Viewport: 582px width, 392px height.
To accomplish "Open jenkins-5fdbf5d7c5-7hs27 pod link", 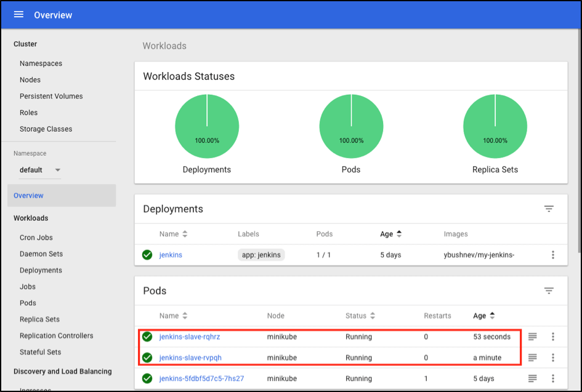I will 201,378.
